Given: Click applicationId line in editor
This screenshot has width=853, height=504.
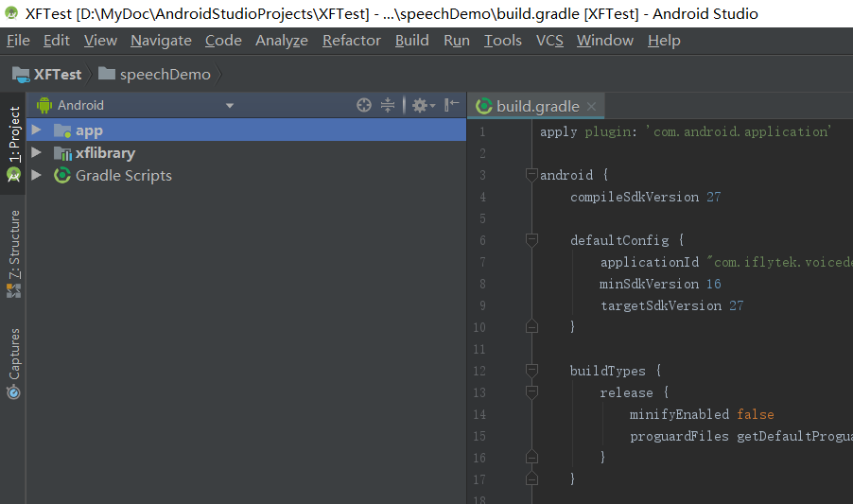Looking at the screenshot, I should [726, 262].
